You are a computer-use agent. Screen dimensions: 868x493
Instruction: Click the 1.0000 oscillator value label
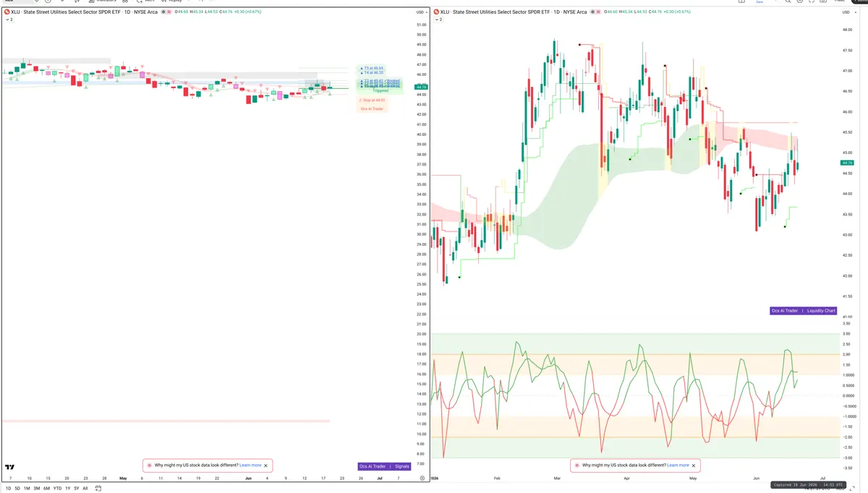(x=848, y=375)
